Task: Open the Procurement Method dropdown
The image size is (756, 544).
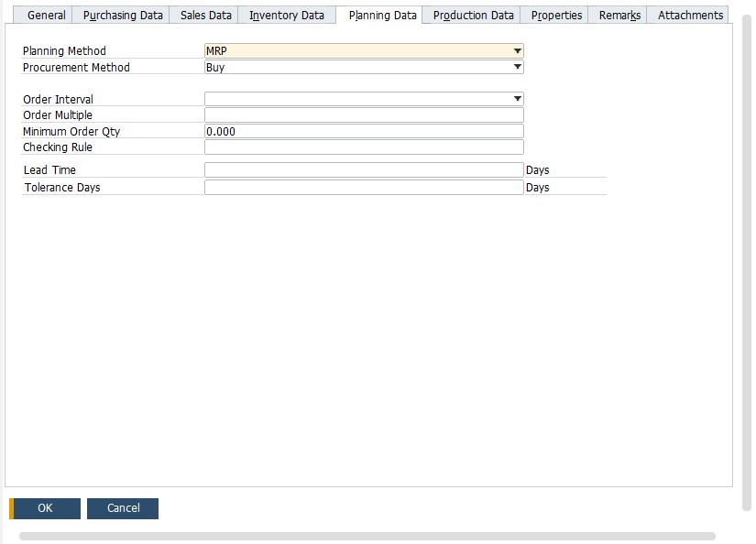Action: 518,67
